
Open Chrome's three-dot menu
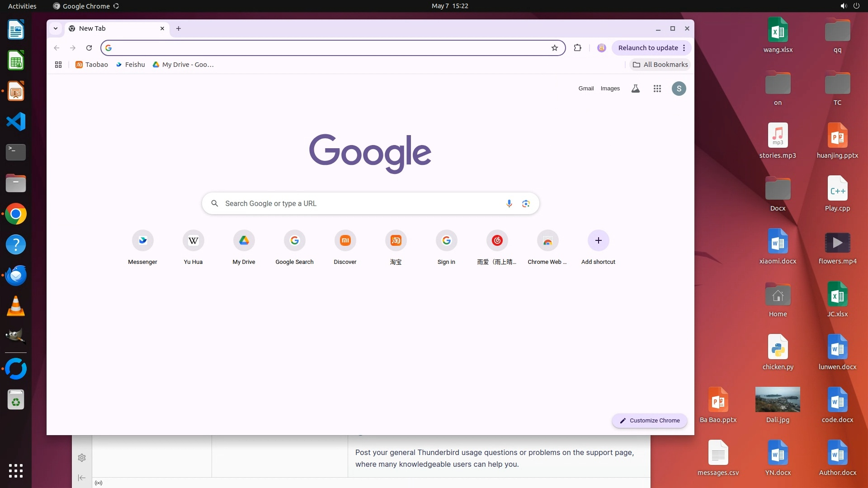[x=684, y=48]
